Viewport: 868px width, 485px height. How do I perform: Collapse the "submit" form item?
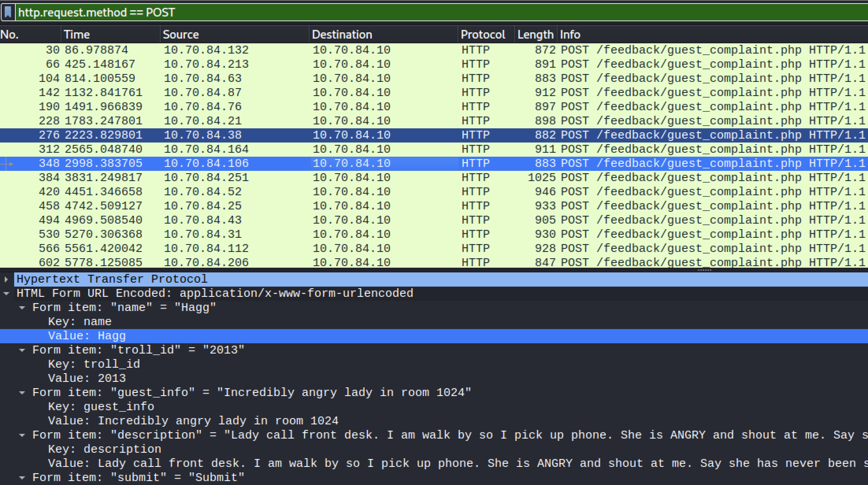pyautogui.click(x=22, y=478)
